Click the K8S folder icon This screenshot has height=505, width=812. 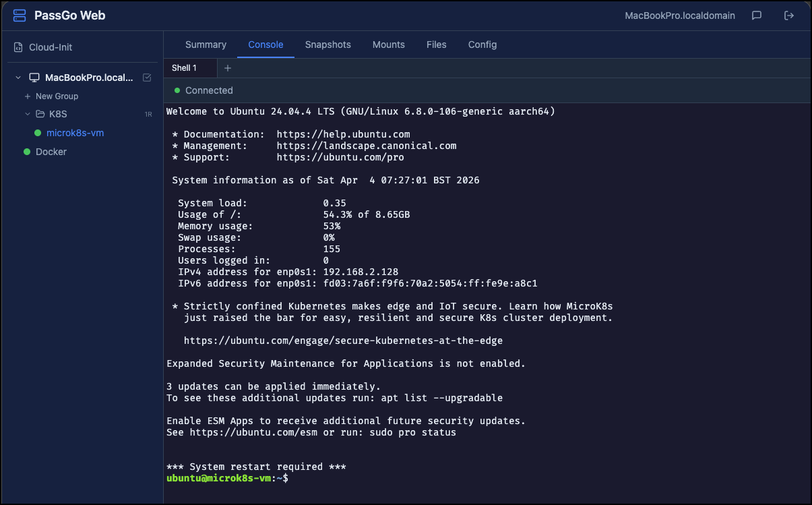[x=40, y=114]
